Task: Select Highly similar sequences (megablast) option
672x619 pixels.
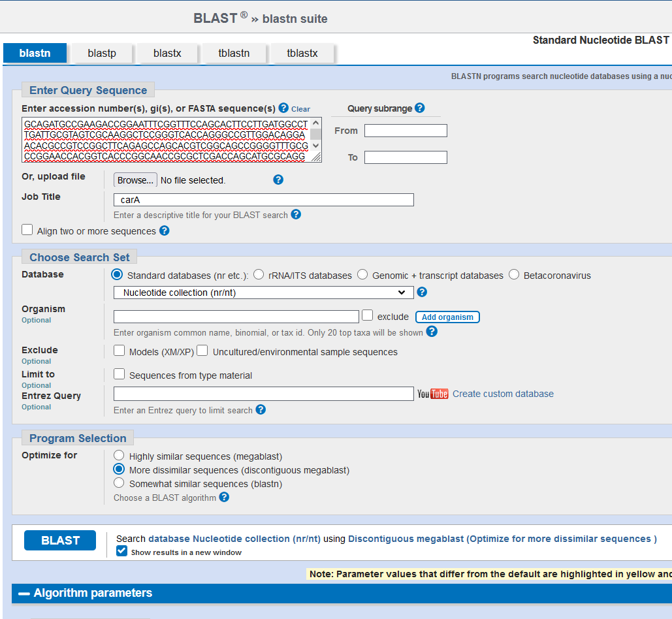Action: [119, 455]
